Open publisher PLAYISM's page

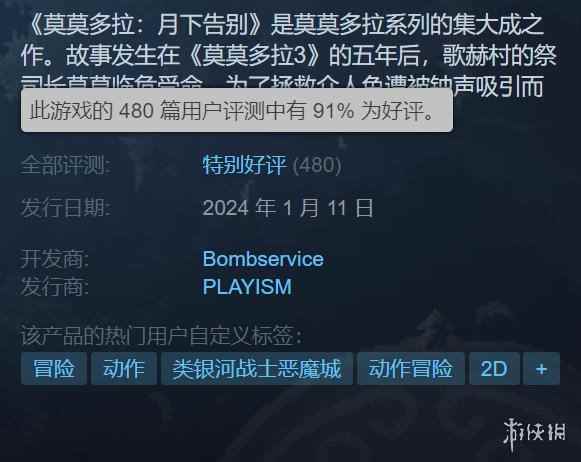pyautogui.click(x=247, y=287)
